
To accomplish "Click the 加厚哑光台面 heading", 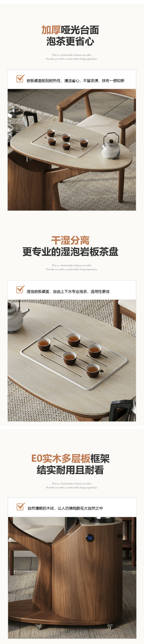I will click(x=70, y=30).
